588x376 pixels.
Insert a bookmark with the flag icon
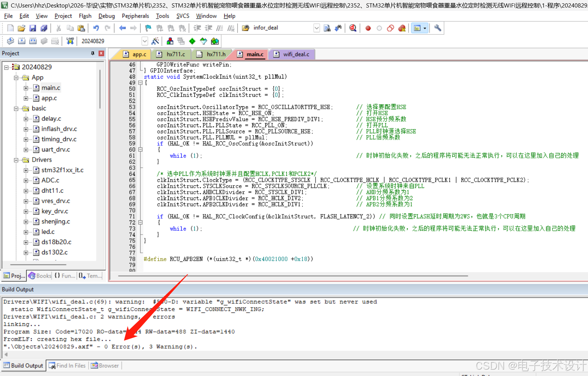148,28
